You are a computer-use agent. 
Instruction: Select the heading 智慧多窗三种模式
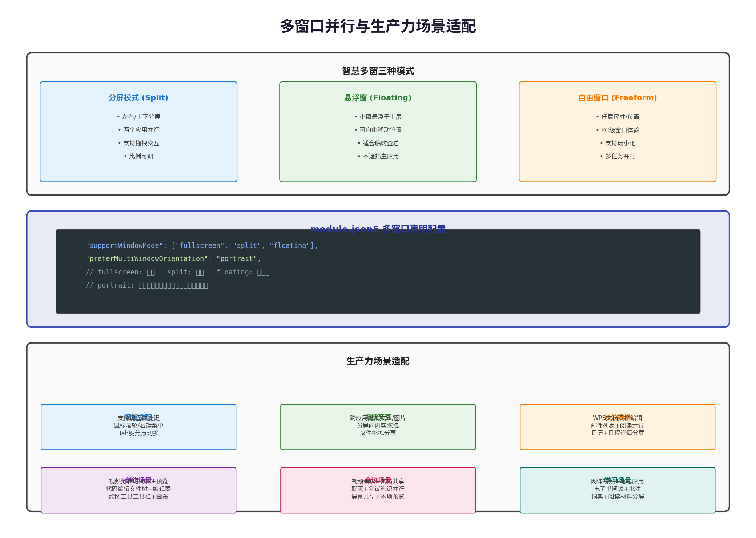point(378,71)
